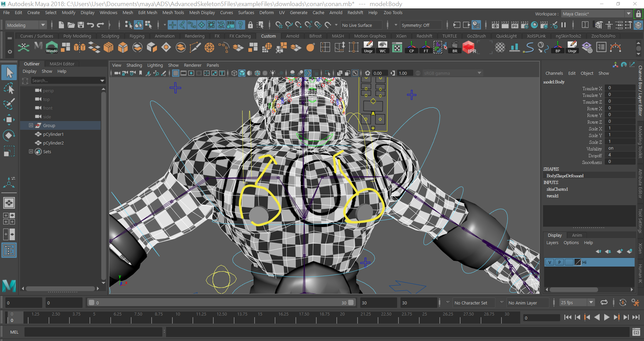Open the Deform menu
This screenshot has width=644, height=341.
(x=266, y=12)
